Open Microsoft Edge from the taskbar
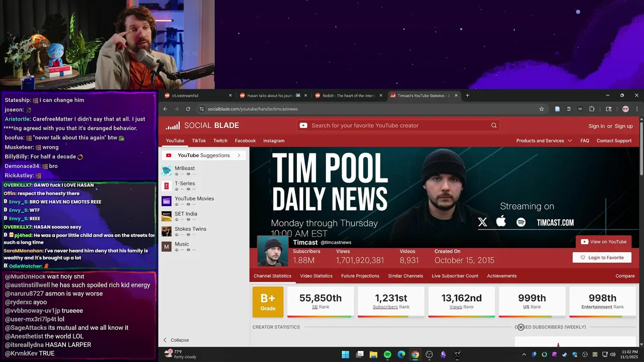Screen dimensions: 644x362 (x=401, y=354)
